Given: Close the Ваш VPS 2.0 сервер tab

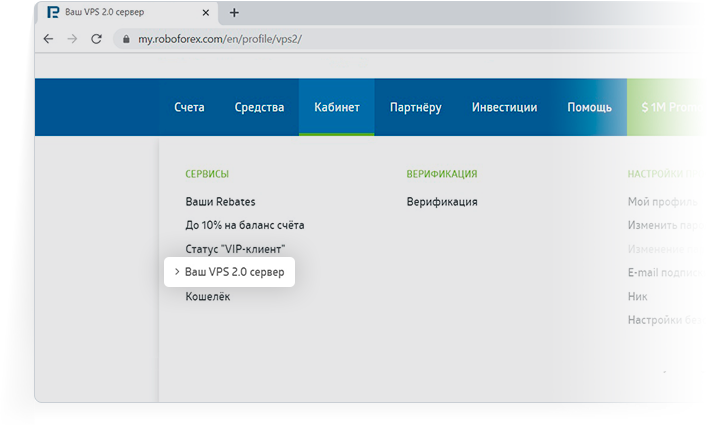Looking at the screenshot, I should [206, 13].
